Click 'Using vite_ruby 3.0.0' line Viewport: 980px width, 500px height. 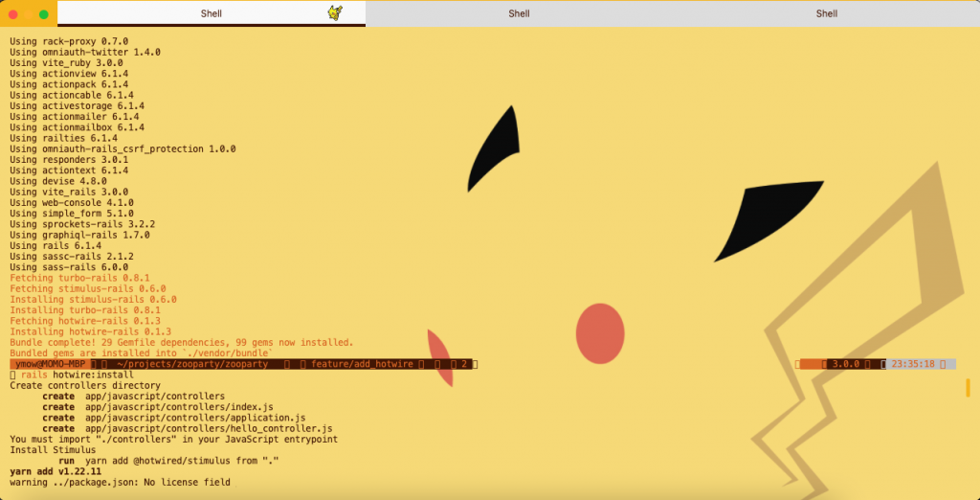(66, 62)
